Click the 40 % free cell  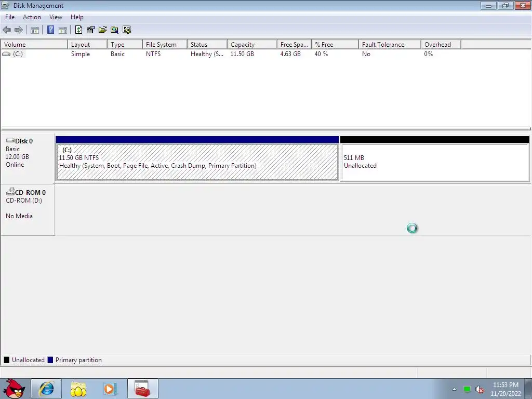(321, 54)
